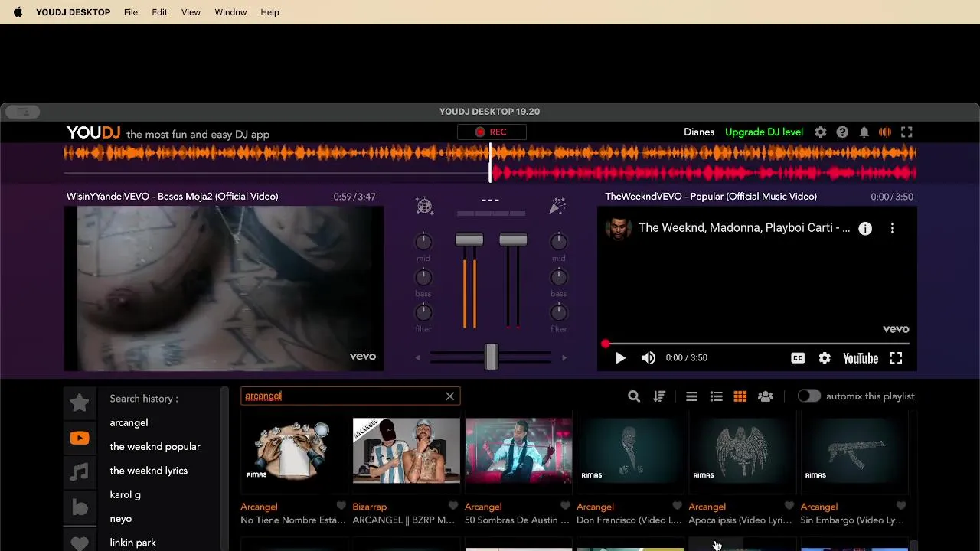Open video on YouTube logo
Screen dimensions: 980x551
point(861,358)
